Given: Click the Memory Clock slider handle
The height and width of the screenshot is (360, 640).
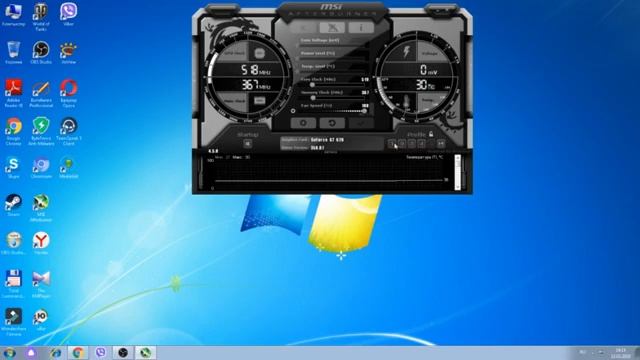Looking at the screenshot, I should pos(313,98).
